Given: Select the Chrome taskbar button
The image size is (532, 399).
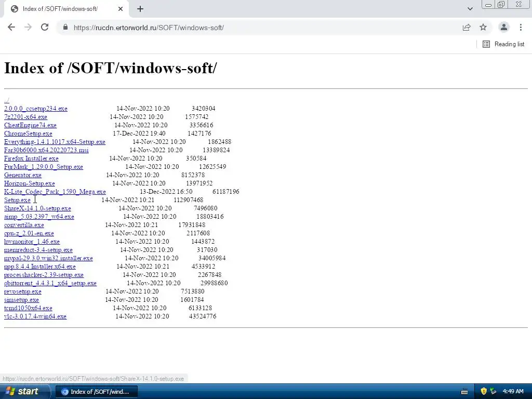Looking at the screenshot, I should tap(97, 392).
